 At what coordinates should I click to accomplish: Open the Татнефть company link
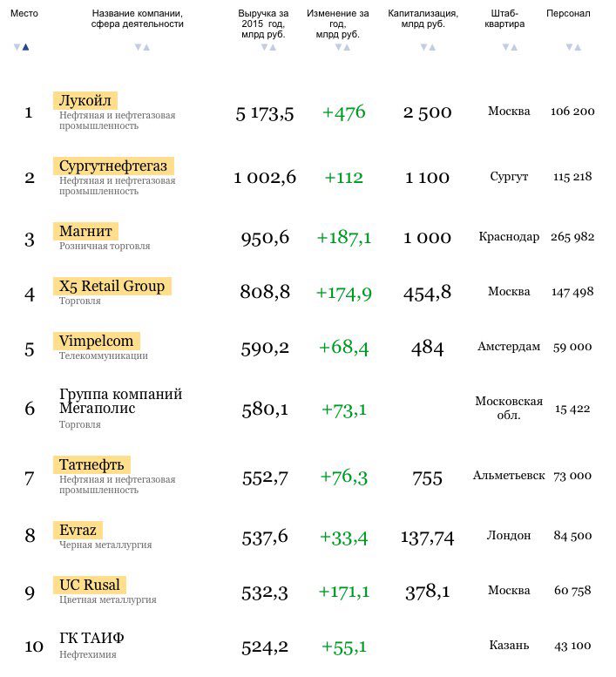92,464
